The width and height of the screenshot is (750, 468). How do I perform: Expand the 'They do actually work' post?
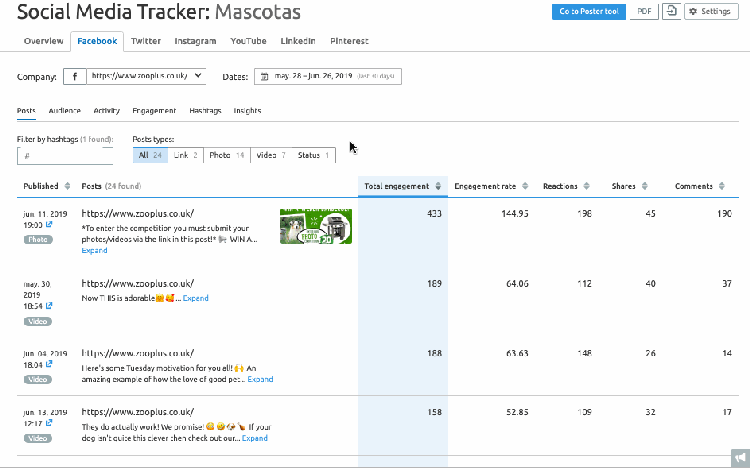click(x=254, y=438)
